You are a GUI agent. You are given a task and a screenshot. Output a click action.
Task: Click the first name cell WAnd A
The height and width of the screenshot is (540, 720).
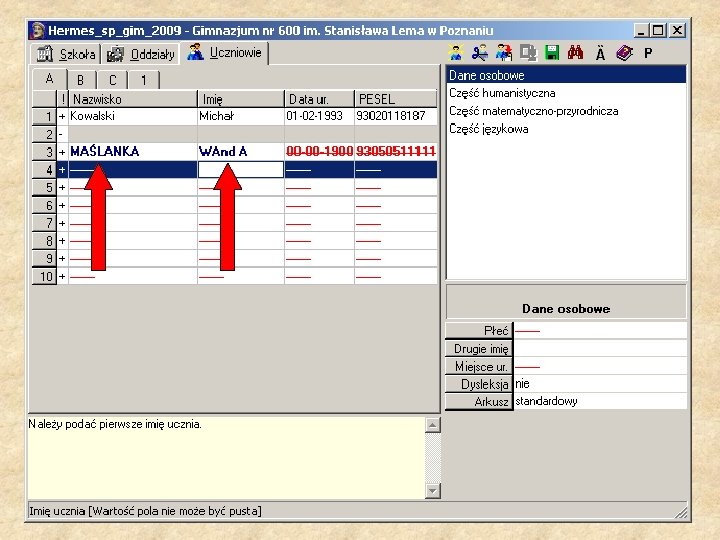point(241,151)
